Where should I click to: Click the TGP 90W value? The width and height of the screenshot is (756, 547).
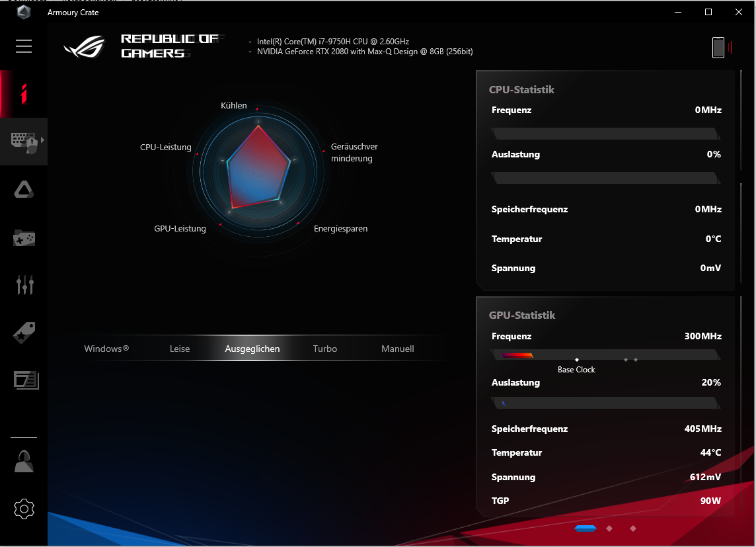[710, 501]
